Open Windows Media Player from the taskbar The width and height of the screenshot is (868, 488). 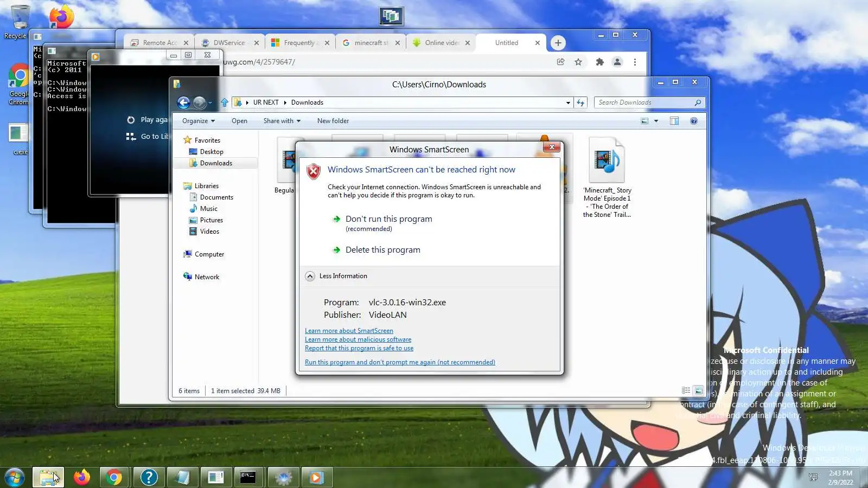[316, 477]
